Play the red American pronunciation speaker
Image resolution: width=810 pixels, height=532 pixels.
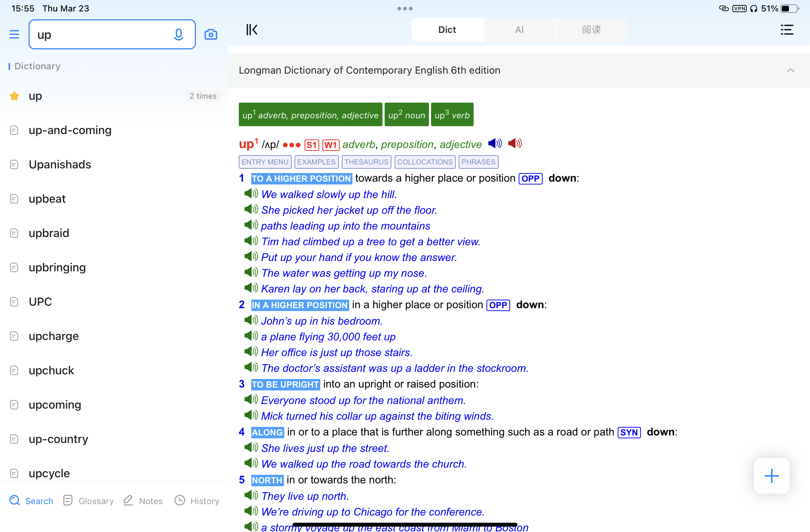515,144
